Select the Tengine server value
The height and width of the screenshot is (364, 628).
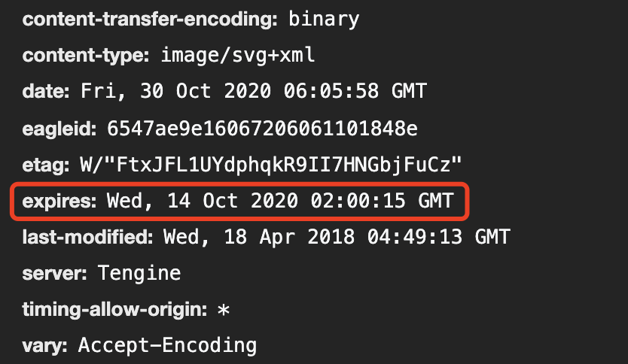coord(139,274)
